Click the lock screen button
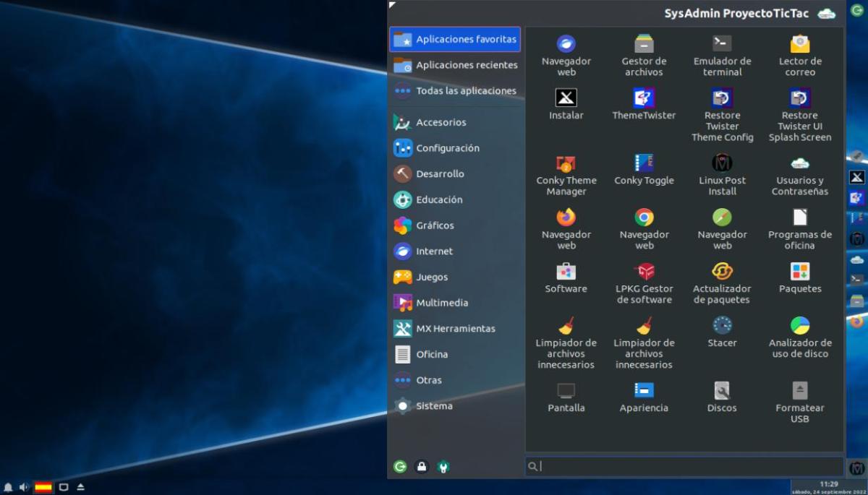Screen dimensions: 868x495 pyautogui.click(x=422, y=467)
